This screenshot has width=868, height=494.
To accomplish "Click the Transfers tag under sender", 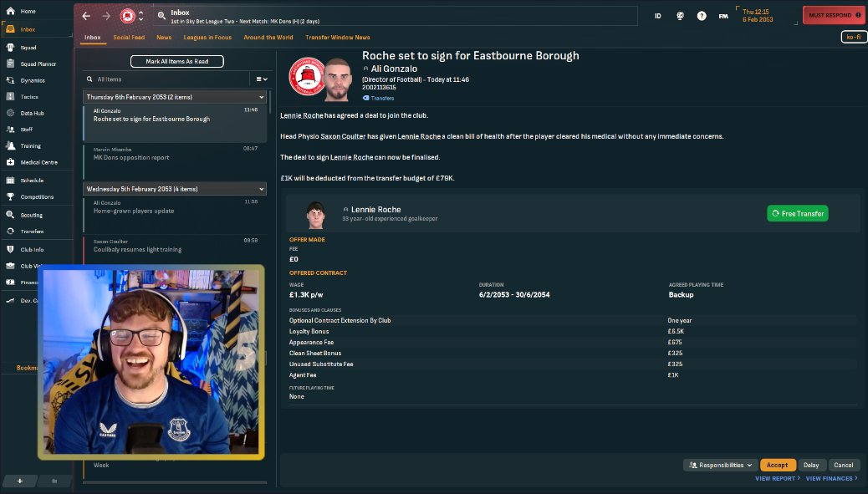I will pyautogui.click(x=379, y=98).
